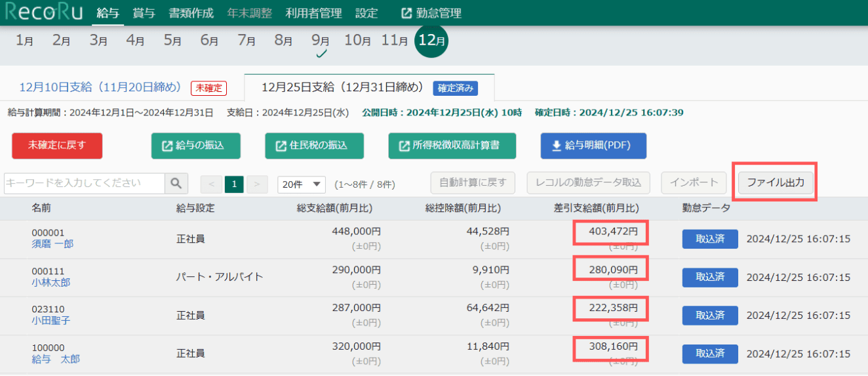Select the 7月 month tab
The image size is (868, 376).
[247, 40]
